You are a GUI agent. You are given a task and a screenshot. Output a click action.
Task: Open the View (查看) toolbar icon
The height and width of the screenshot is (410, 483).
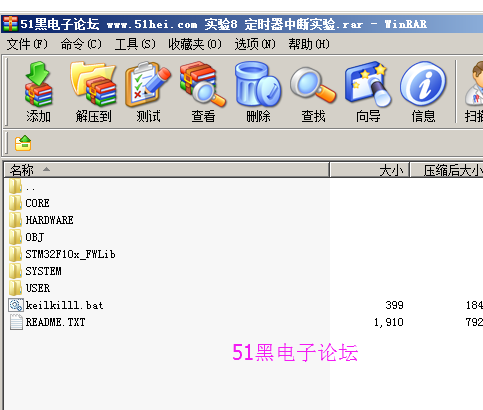[203, 84]
